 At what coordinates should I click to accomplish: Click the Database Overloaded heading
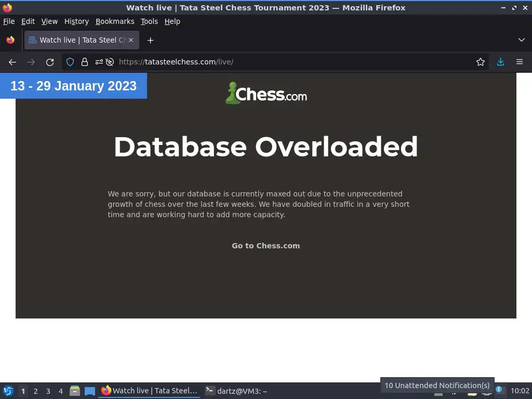pyautogui.click(x=265, y=147)
